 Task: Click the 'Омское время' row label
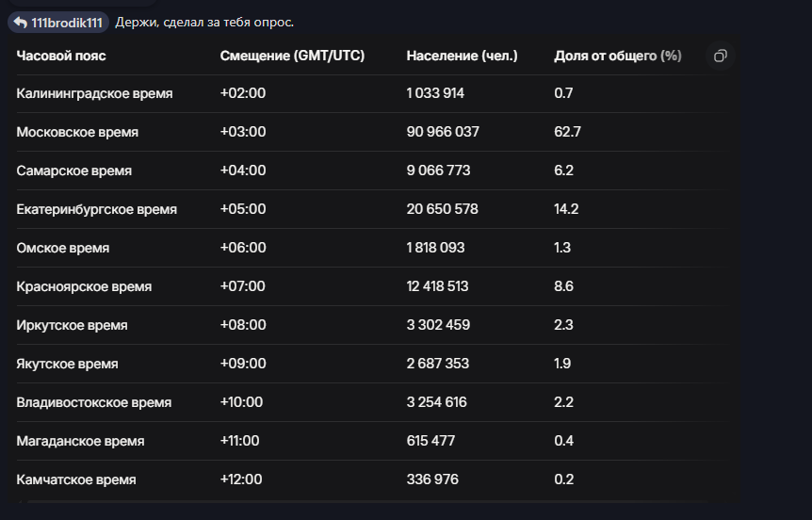(x=63, y=249)
